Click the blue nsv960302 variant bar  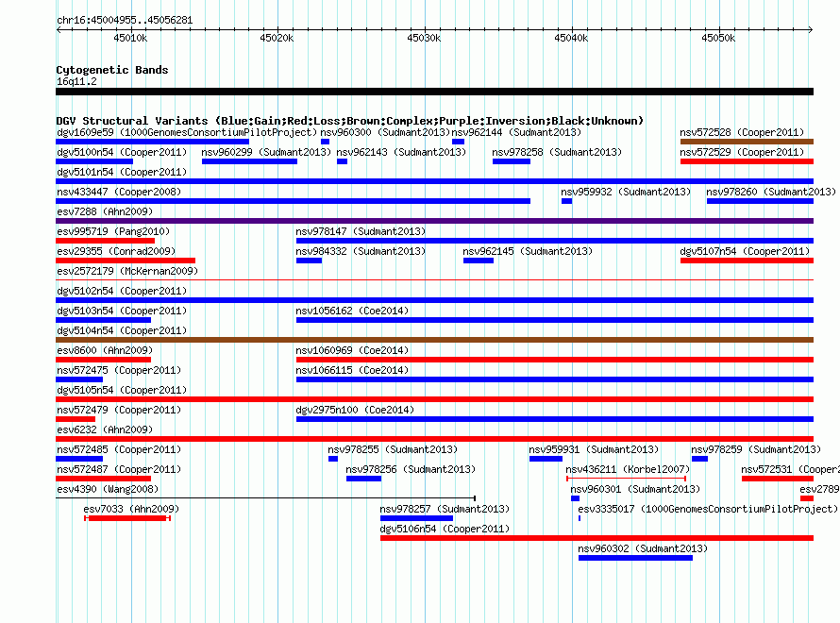pyautogui.click(x=635, y=558)
